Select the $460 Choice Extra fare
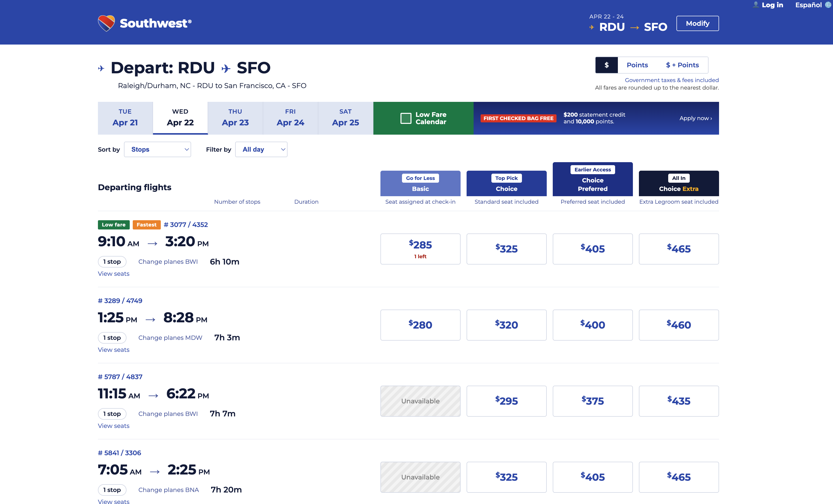The height and width of the screenshot is (504, 833). click(x=678, y=325)
